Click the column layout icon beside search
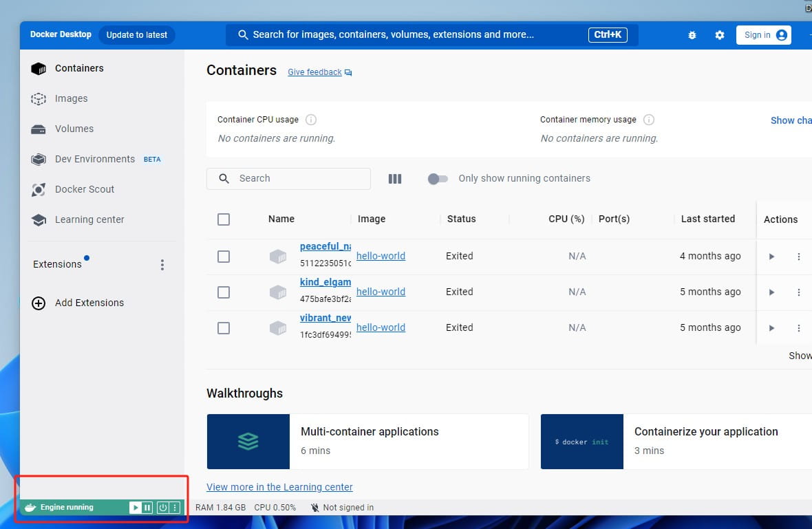 click(x=395, y=179)
